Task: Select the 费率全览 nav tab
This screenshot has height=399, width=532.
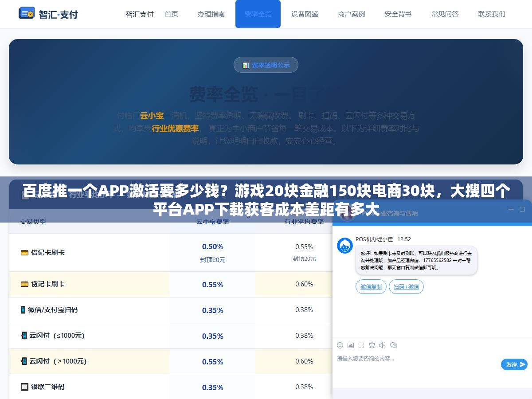Action: click(x=258, y=14)
